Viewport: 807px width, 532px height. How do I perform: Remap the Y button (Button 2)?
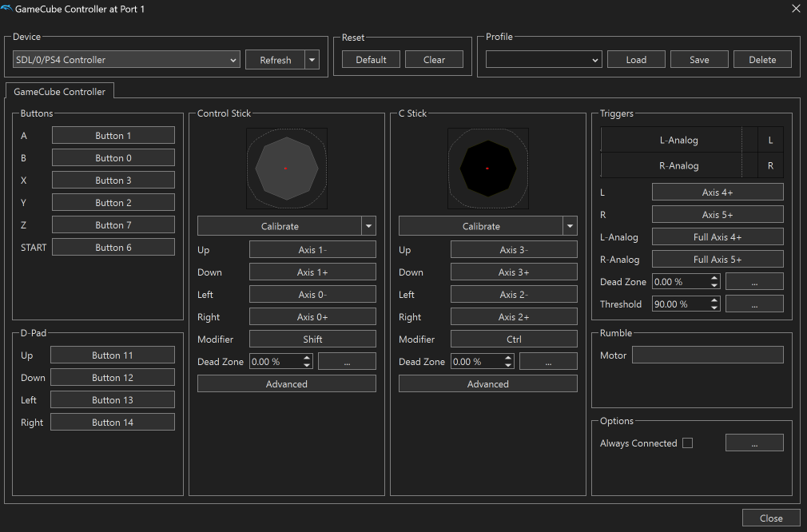pos(113,203)
